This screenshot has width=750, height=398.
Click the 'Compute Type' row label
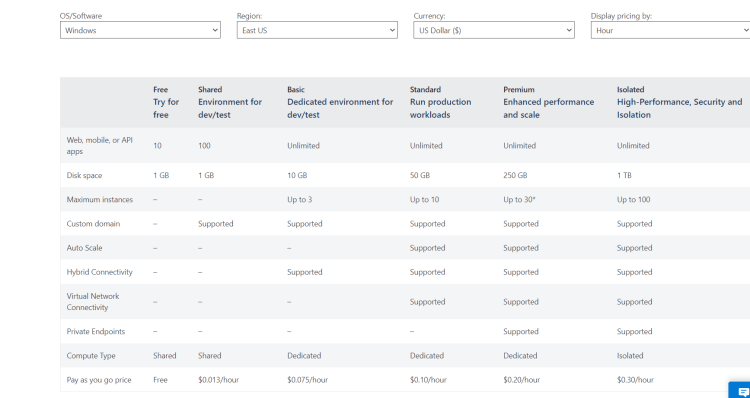[x=91, y=355]
